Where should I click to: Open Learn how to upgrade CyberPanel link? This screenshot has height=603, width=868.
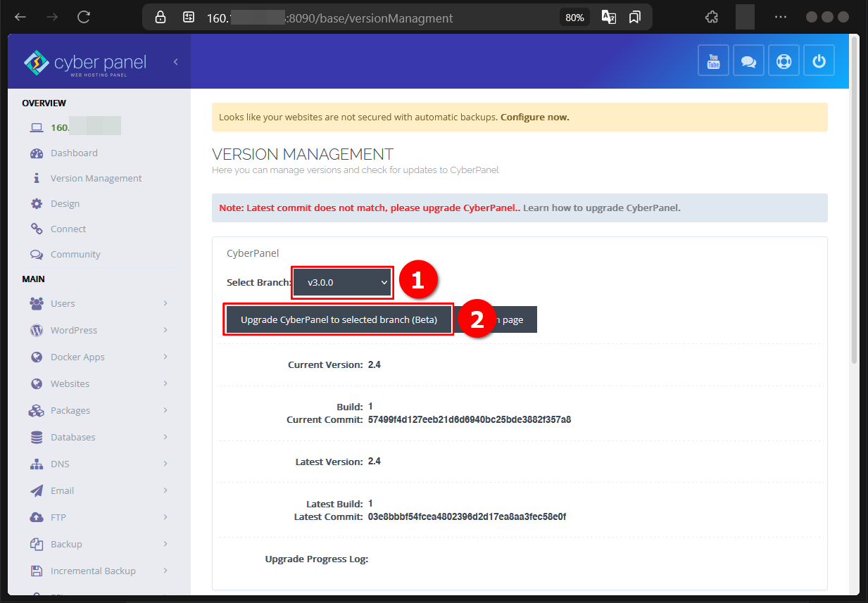(x=602, y=208)
